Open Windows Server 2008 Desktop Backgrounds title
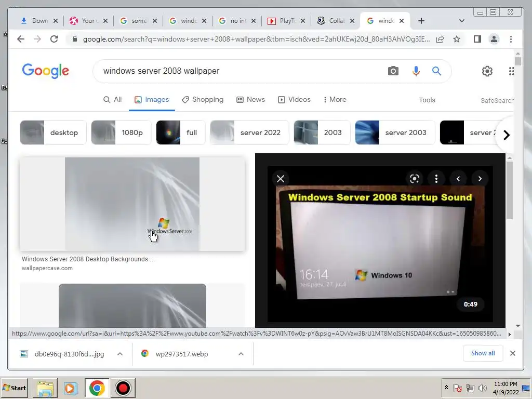Image resolution: width=532 pixels, height=399 pixels. pyautogui.click(x=88, y=259)
